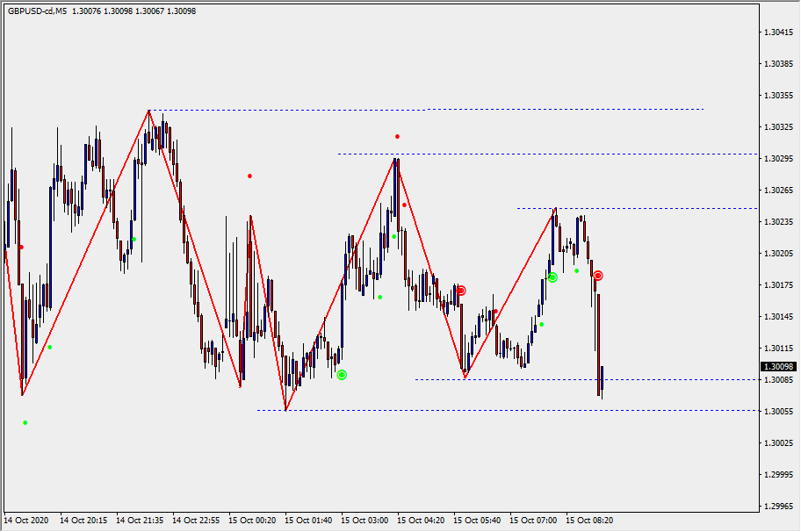Image resolution: width=801 pixels, height=532 pixels.
Task: Click the current price label 1.30098
Action: (x=777, y=367)
